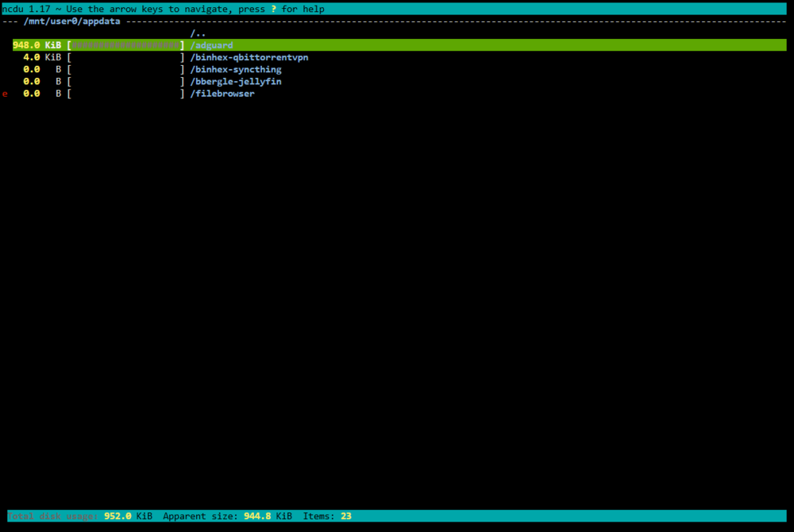Click the /mnt/user0/appdata path header
Viewport: 794px width, 532px height.
point(72,21)
